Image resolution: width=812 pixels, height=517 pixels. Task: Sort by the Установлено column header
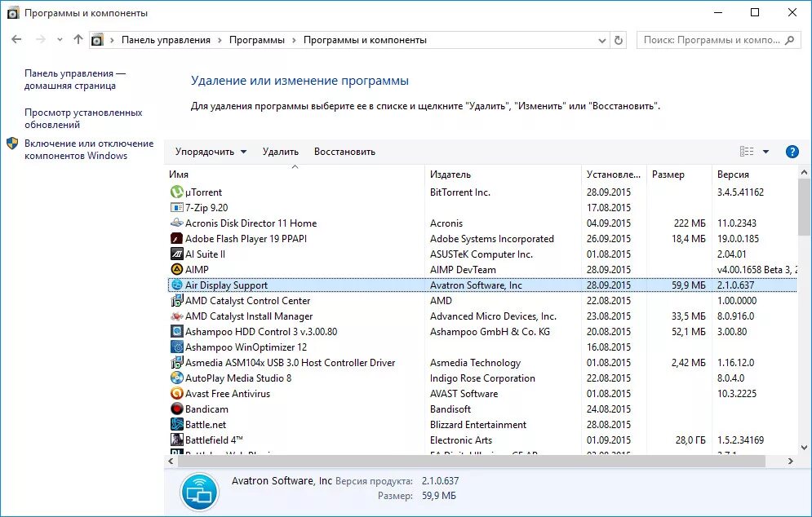tap(614, 175)
